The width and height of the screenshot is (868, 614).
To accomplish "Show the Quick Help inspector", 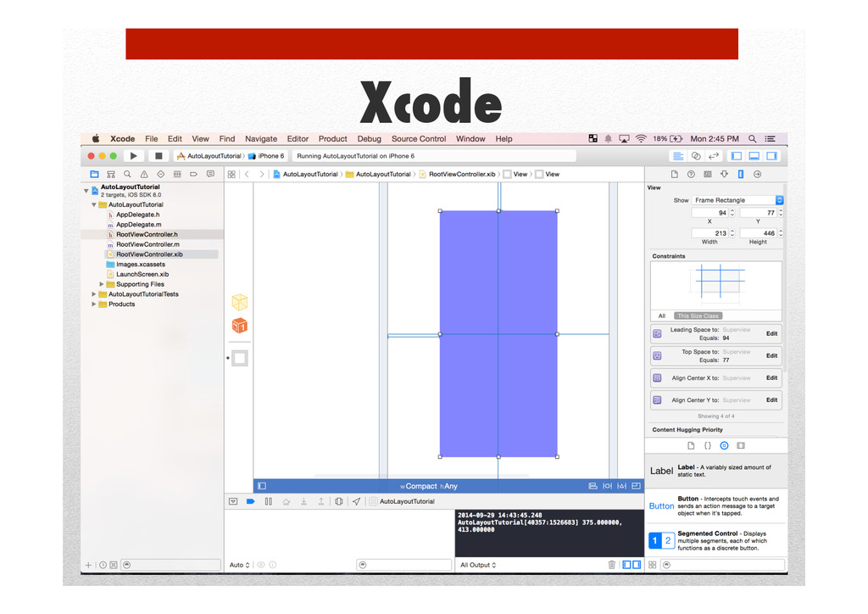I will point(691,175).
